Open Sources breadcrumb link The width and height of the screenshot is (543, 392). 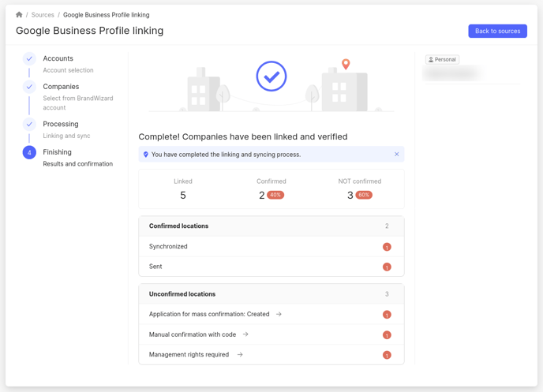coord(43,15)
